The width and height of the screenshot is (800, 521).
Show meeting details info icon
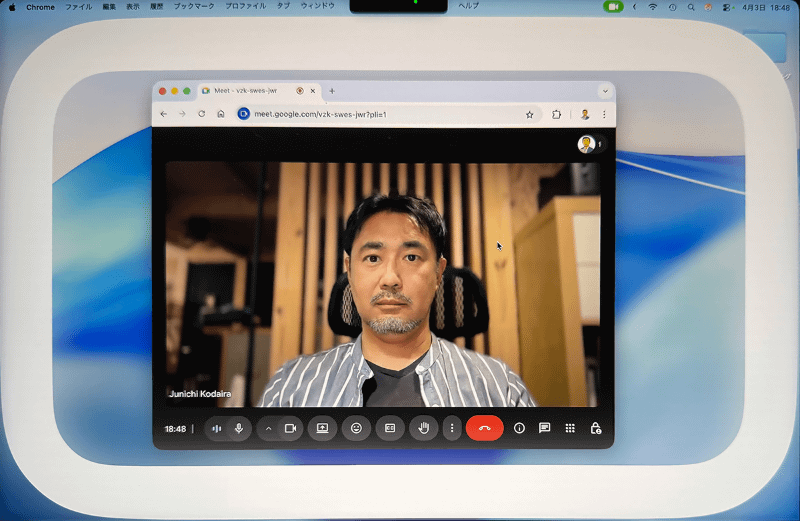[519, 428]
